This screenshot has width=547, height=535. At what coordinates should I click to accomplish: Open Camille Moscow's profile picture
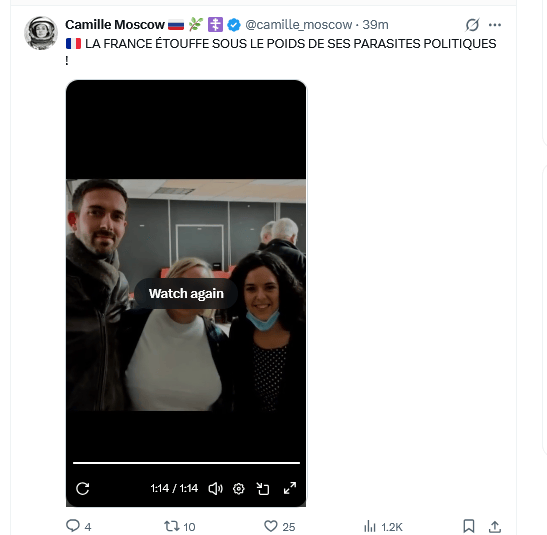pos(41,33)
